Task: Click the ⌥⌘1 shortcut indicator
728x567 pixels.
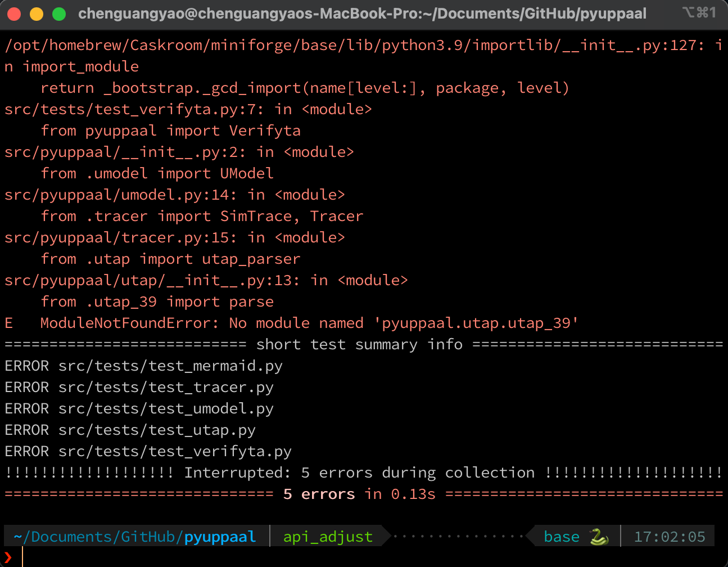Action: (x=699, y=12)
